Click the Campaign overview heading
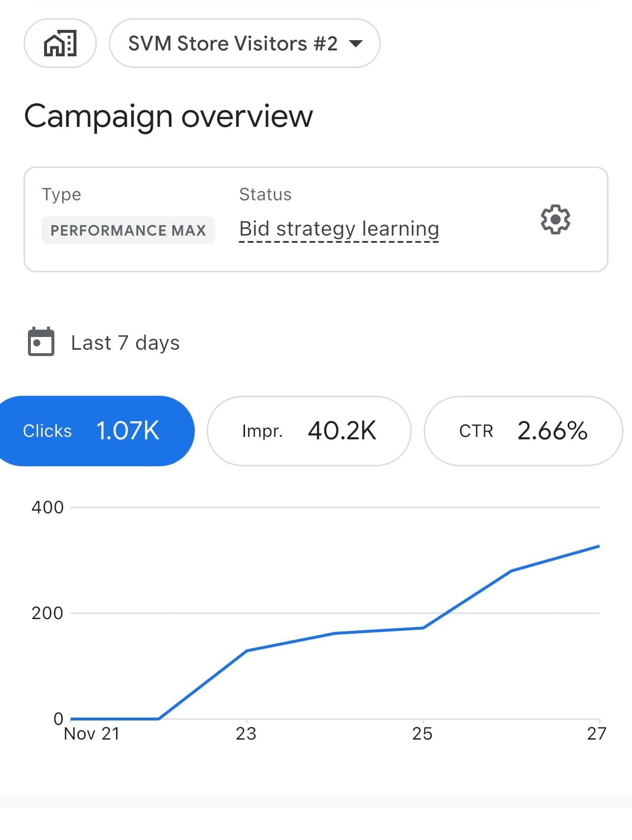Viewport: 632px width, 840px height. coord(168,116)
